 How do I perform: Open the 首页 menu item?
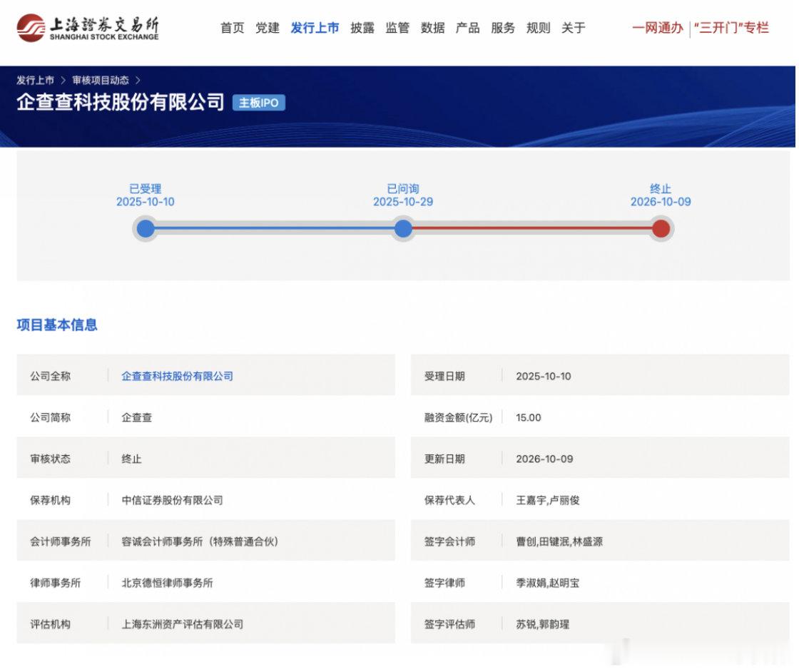(233, 28)
